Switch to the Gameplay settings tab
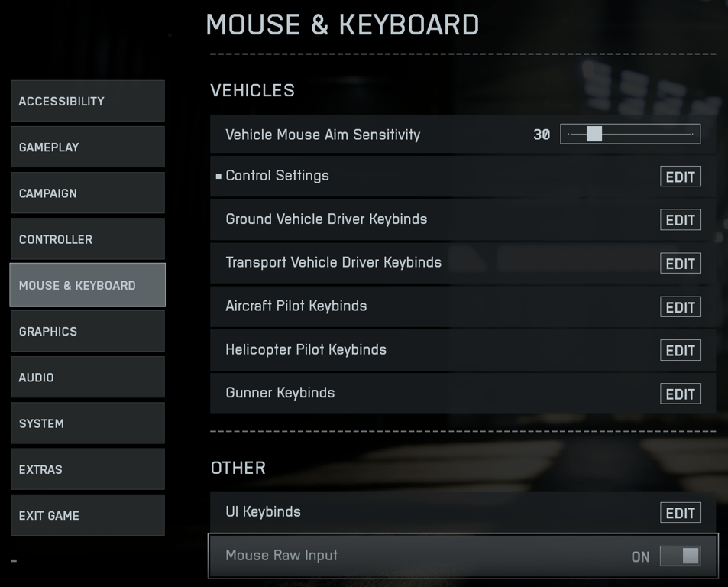The width and height of the screenshot is (728, 587). [87, 147]
